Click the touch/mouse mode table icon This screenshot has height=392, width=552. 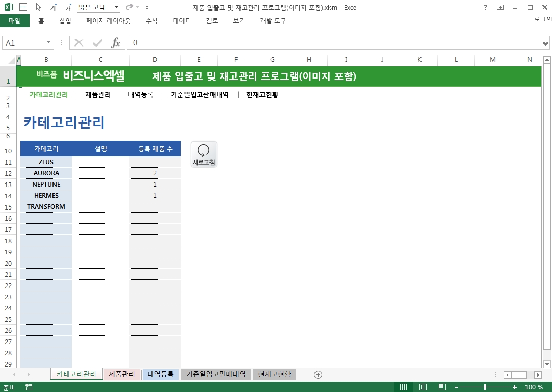click(x=23, y=7)
